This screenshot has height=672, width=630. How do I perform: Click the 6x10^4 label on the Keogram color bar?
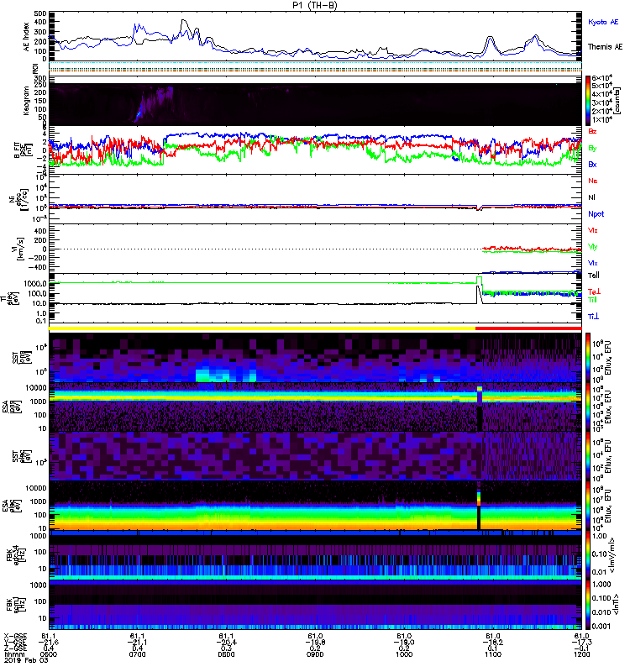(x=602, y=78)
